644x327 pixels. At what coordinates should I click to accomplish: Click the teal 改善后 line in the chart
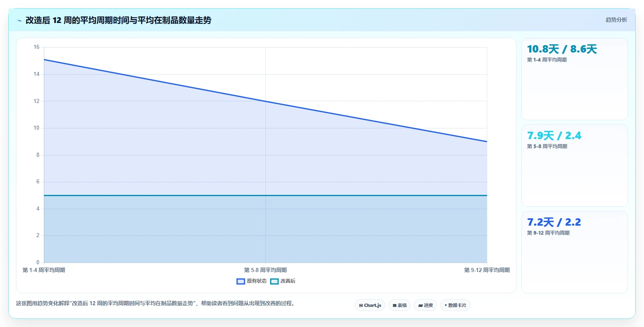pos(265,195)
